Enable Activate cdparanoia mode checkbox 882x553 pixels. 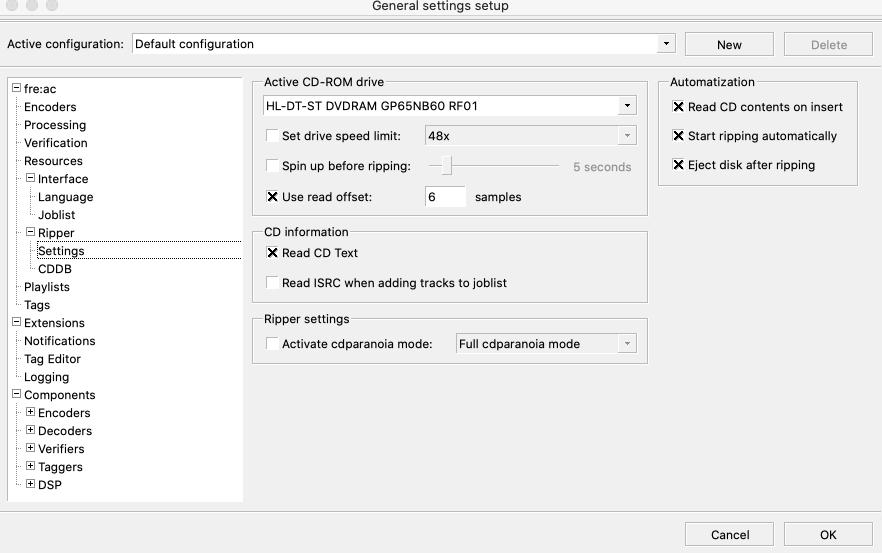point(272,344)
